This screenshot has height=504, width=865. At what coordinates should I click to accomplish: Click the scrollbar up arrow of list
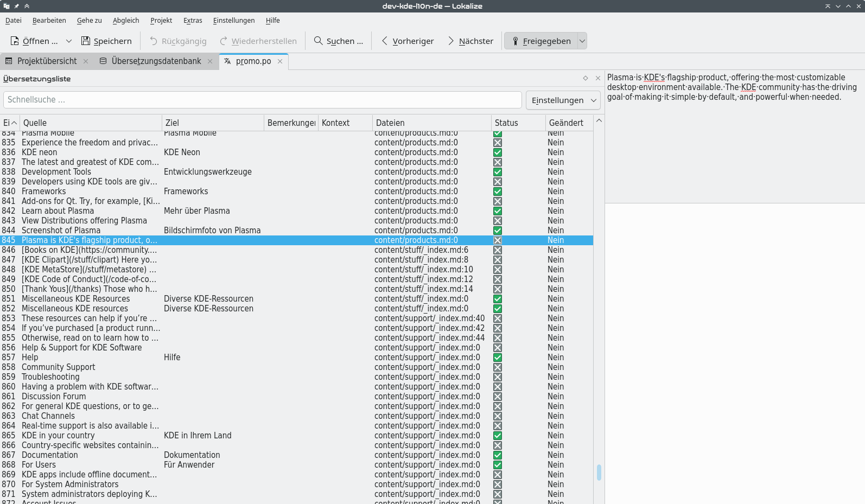pyautogui.click(x=599, y=120)
